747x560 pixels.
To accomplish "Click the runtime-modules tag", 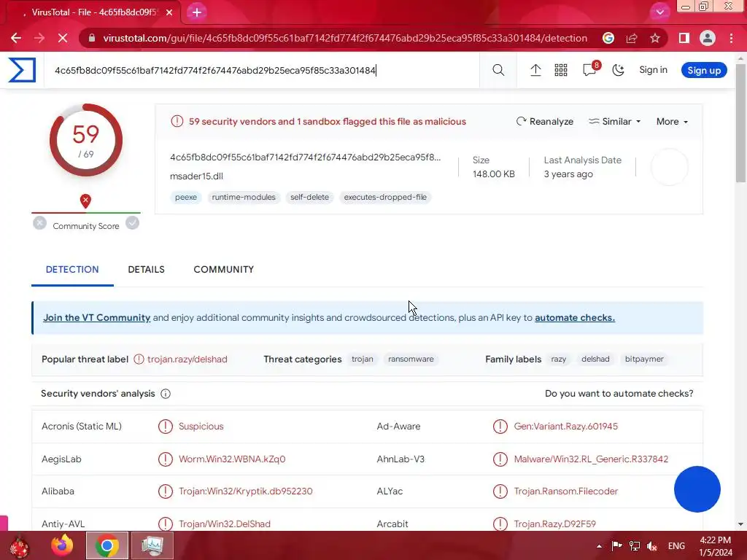I will [x=244, y=197].
